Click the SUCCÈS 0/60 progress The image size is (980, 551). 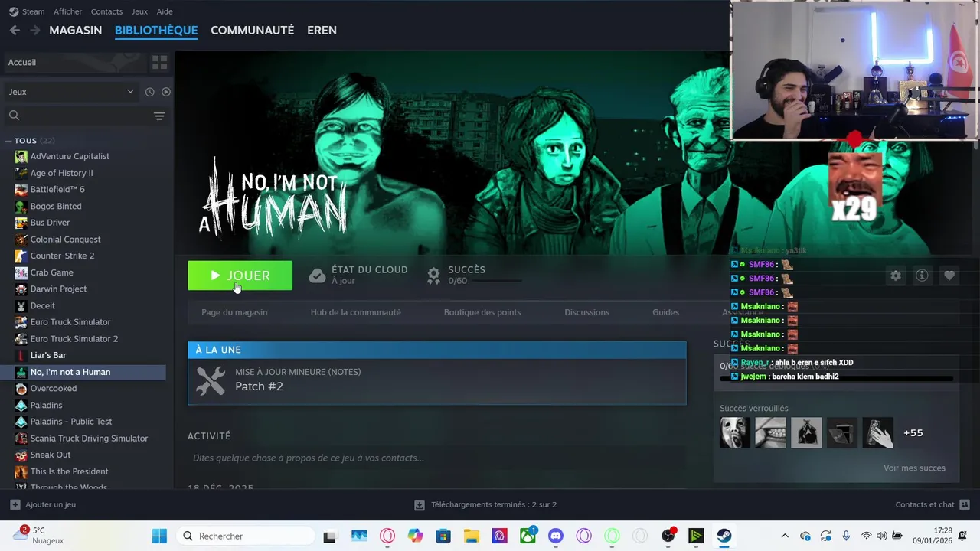tap(473, 275)
